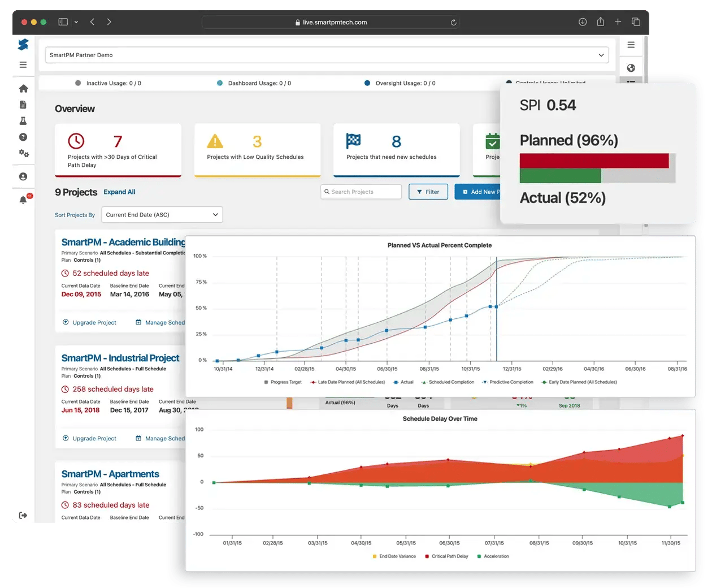Show the browser tab overview
This screenshot has width=712, height=588.
coord(636,22)
